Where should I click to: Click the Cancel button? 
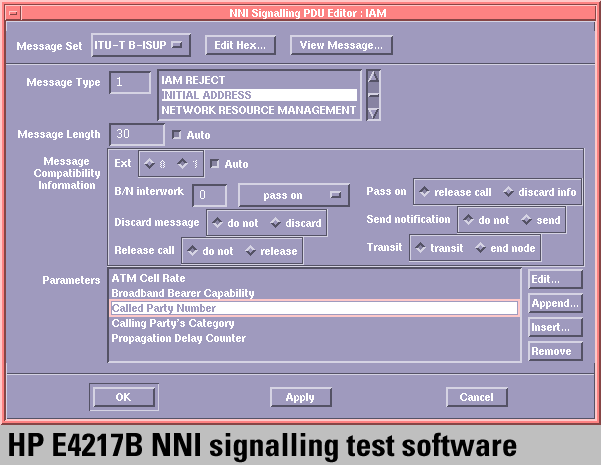pos(477,397)
